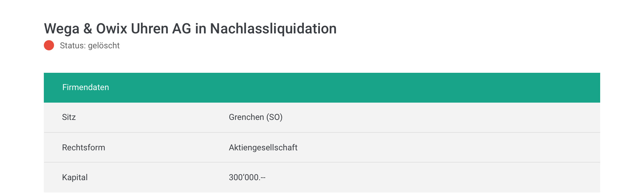Image resolution: width=644 pixels, height=193 pixels.
Task: Click the word Uhren in heading
Action: coord(150,29)
